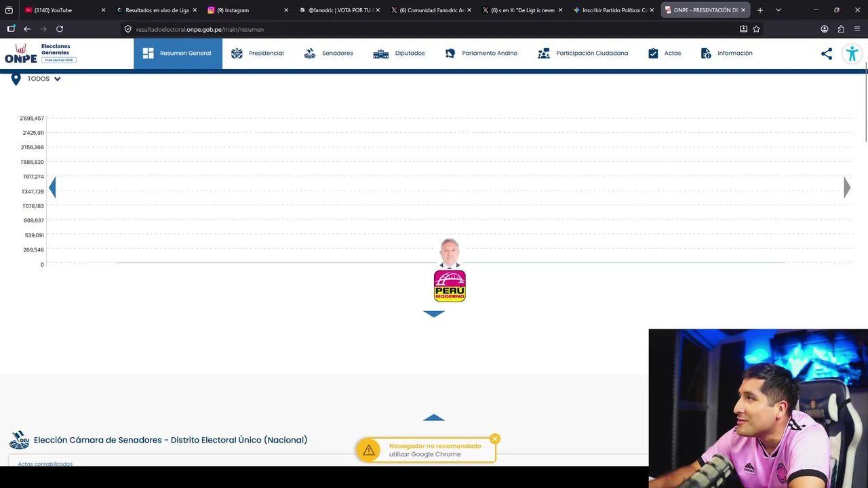Expand section with blue down triangle
Viewport: 868px width, 488px height.
[434, 314]
